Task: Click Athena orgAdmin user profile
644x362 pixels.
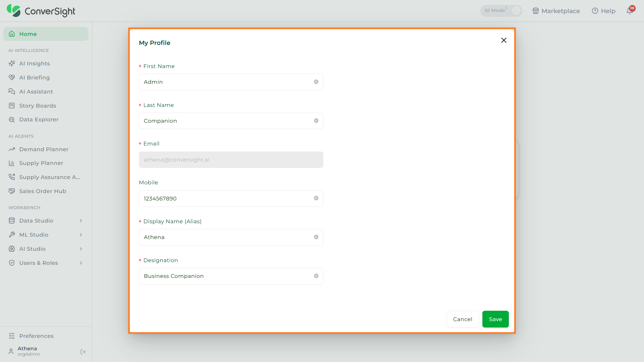Action: coord(29,351)
